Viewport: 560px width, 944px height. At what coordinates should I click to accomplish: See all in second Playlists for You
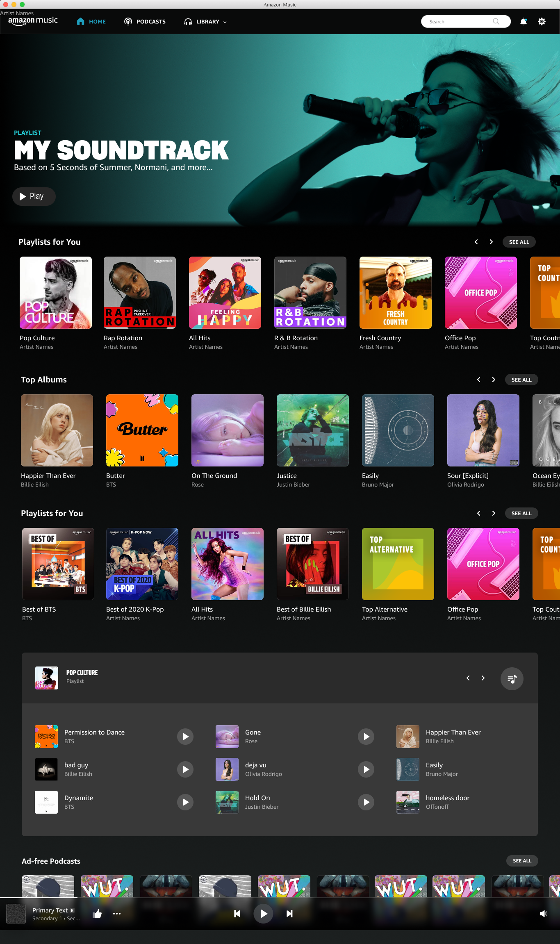(x=521, y=513)
